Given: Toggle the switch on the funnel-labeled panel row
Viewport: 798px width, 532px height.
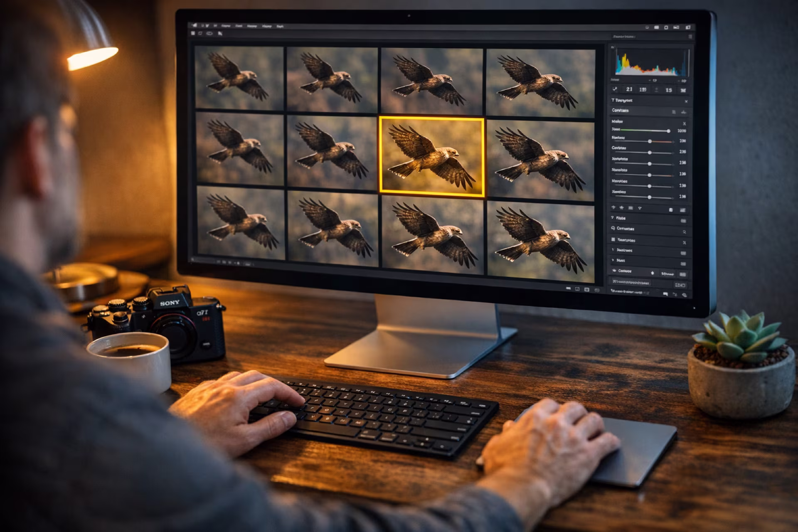Looking at the screenshot, I should (683, 221).
